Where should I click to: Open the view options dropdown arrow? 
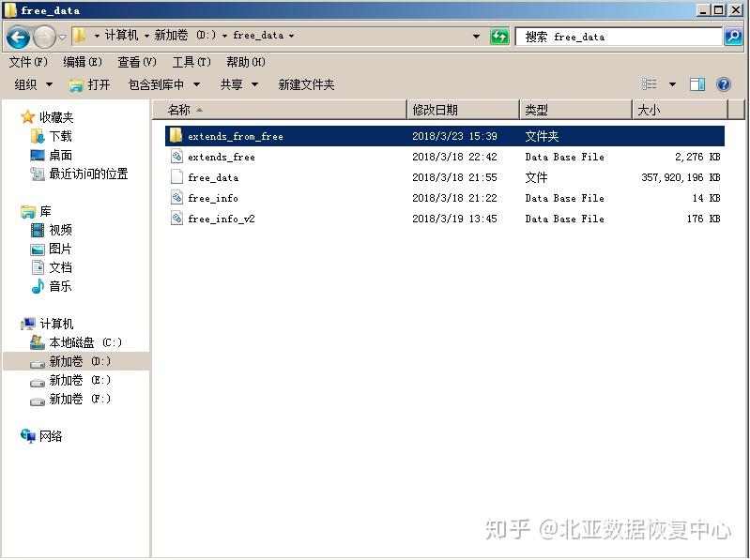(x=672, y=84)
